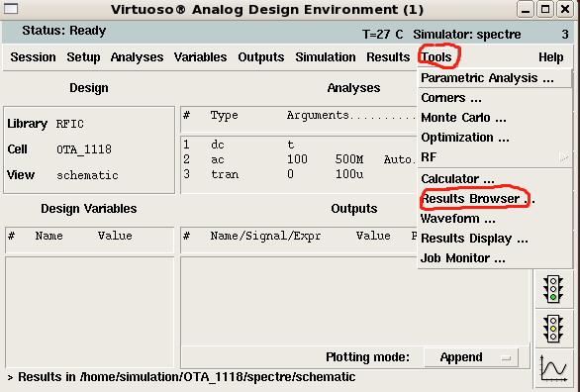Open the Outputs menu

[261, 57]
